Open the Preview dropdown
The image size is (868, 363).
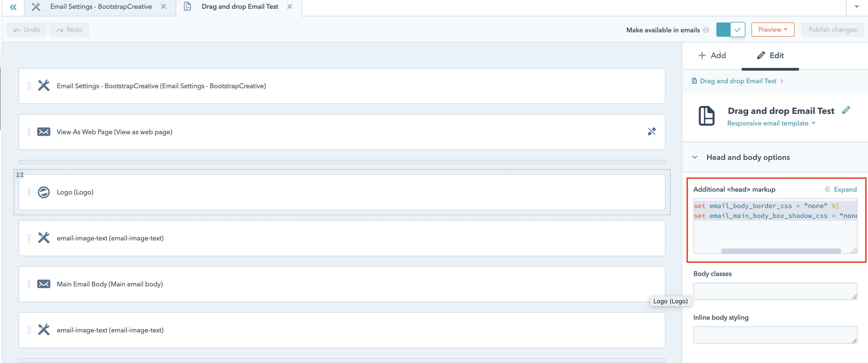coord(772,30)
